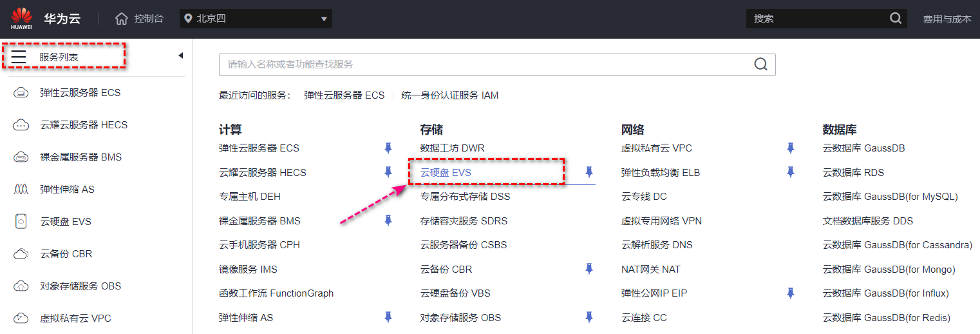Open 云硬盘备份 VBS service

pyautogui.click(x=455, y=293)
